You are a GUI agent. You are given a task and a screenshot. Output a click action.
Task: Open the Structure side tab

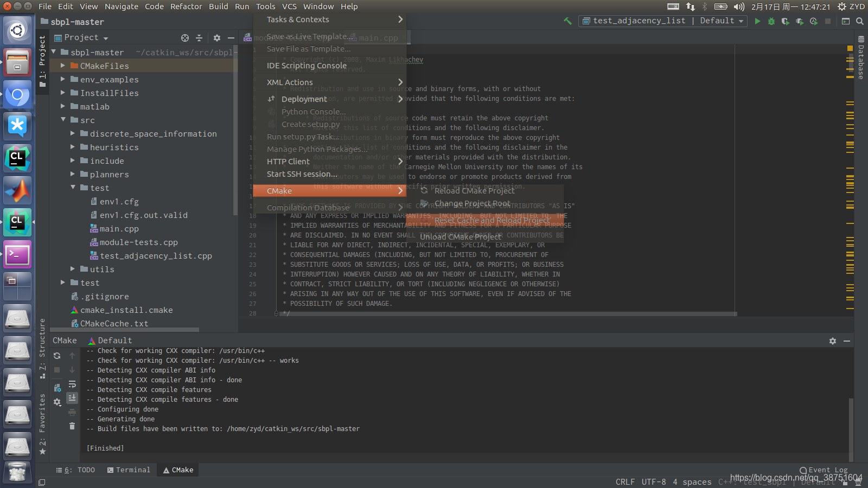[42, 348]
